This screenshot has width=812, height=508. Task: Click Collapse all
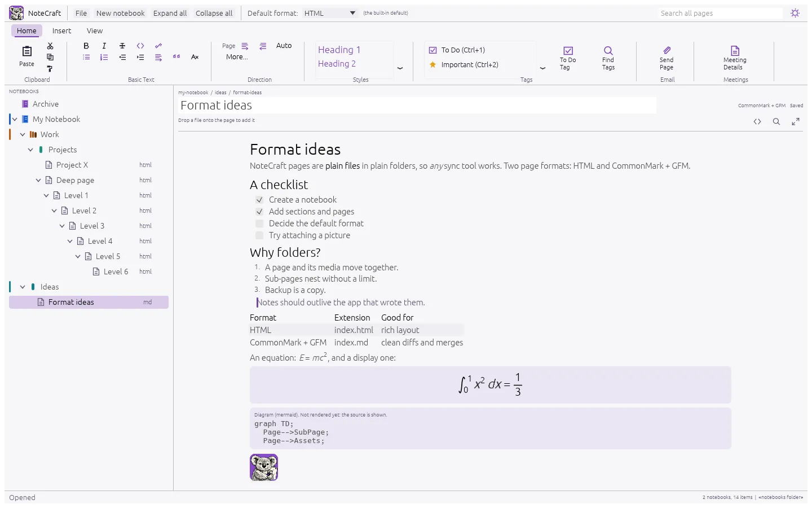(214, 13)
